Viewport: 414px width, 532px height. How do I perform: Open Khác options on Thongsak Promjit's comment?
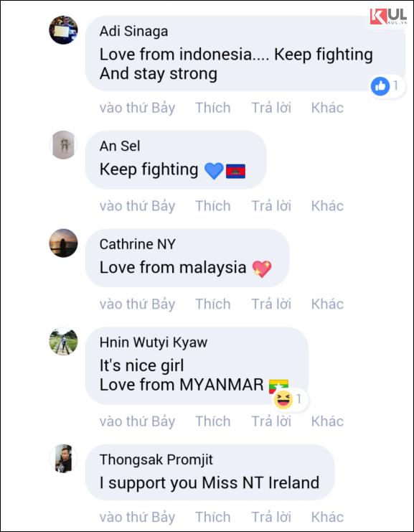[327, 517]
